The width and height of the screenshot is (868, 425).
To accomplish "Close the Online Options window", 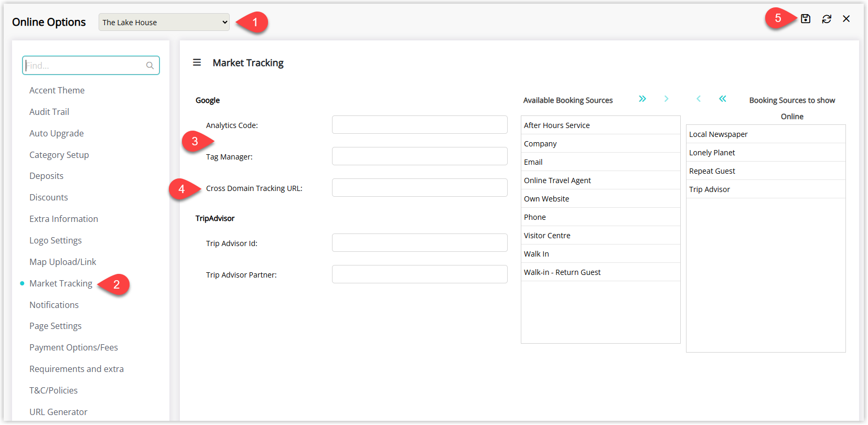I will (846, 19).
